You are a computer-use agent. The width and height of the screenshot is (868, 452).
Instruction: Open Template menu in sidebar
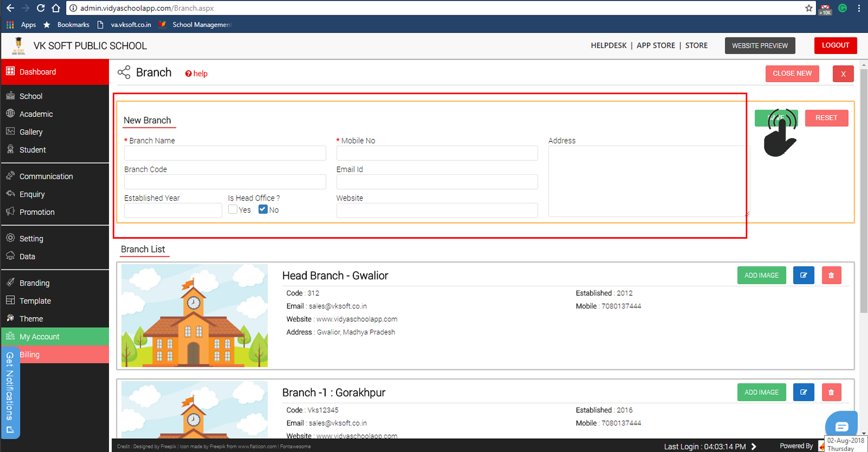55,301
